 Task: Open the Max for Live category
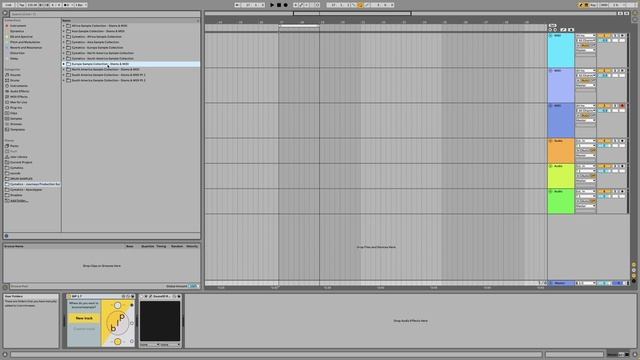pos(19,102)
